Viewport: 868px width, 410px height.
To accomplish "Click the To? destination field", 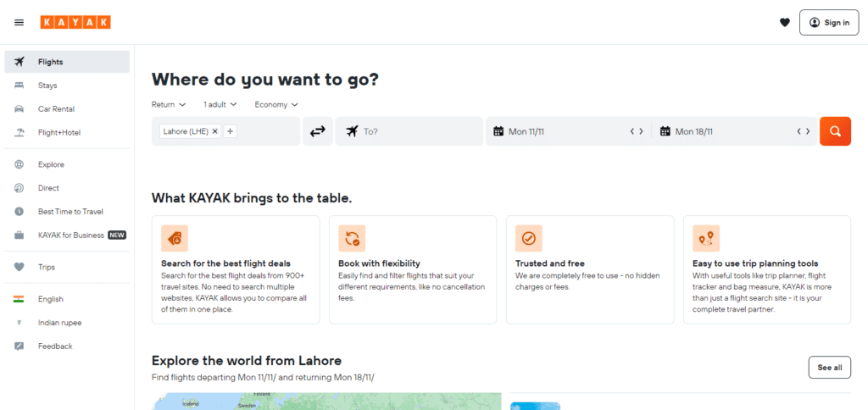I will coord(409,131).
